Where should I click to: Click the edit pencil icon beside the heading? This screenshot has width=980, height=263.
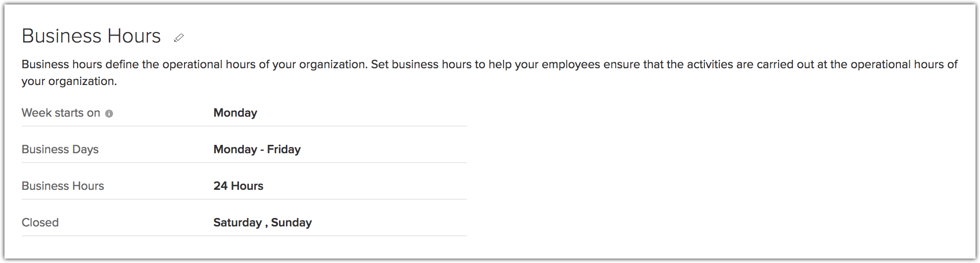pyautogui.click(x=179, y=38)
